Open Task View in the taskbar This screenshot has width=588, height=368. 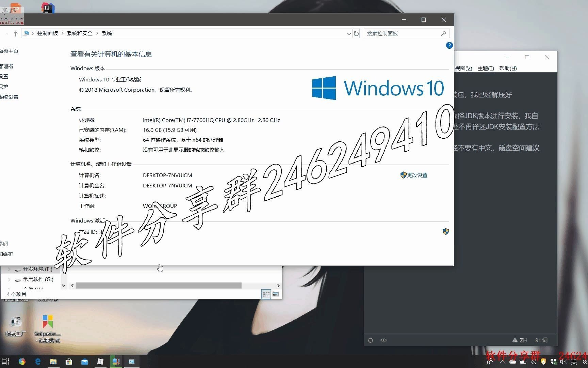pyautogui.click(x=6, y=362)
